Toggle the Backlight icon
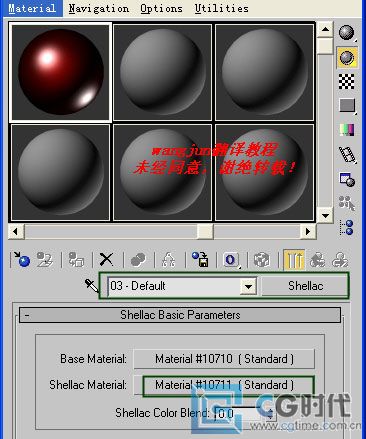Image resolution: width=366 pixels, height=439 pixels. (347, 57)
